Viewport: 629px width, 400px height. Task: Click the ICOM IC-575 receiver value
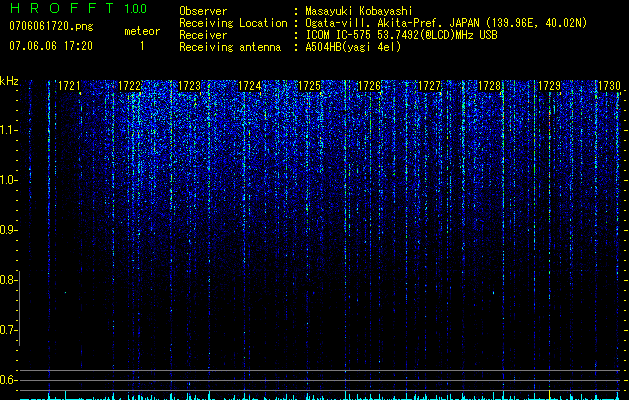click(x=401, y=35)
